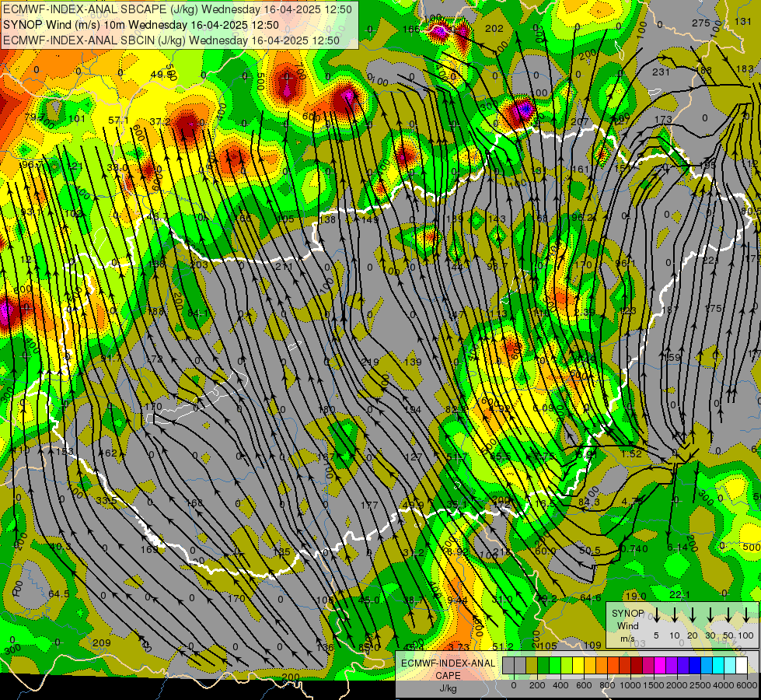Click the '0.740' value on the map
The height and width of the screenshot is (700, 761).
coord(634,549)
